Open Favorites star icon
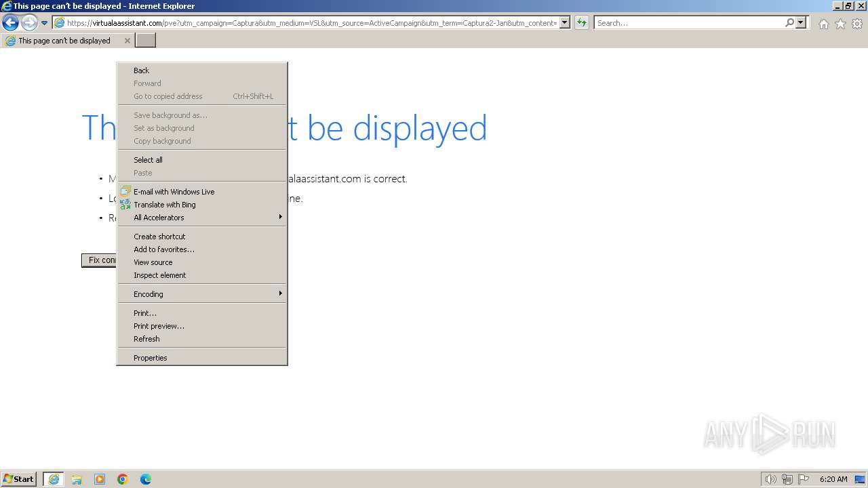The height and width of the screenshot is (488, 868). (x=840, y=24)
